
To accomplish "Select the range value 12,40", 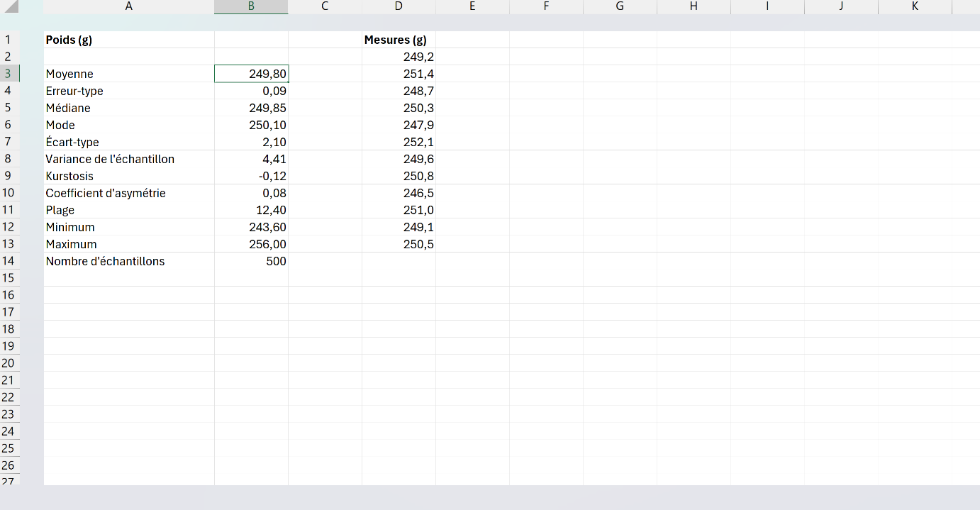I will 251,210.
